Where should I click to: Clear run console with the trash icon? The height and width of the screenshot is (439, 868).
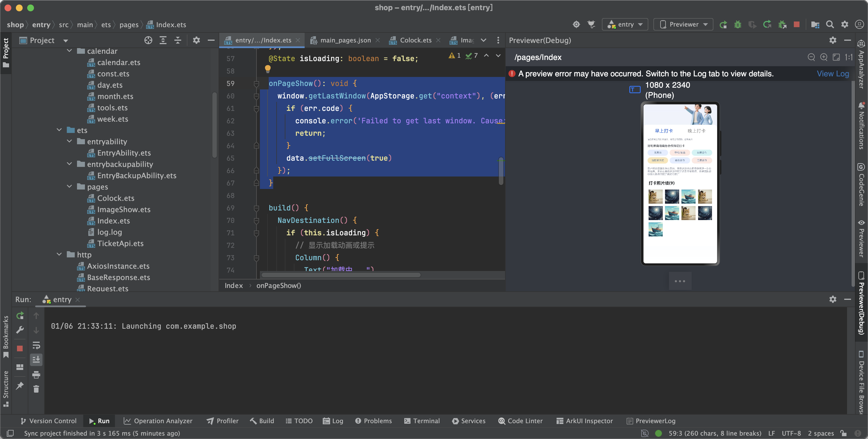click(x=36, y=389)
